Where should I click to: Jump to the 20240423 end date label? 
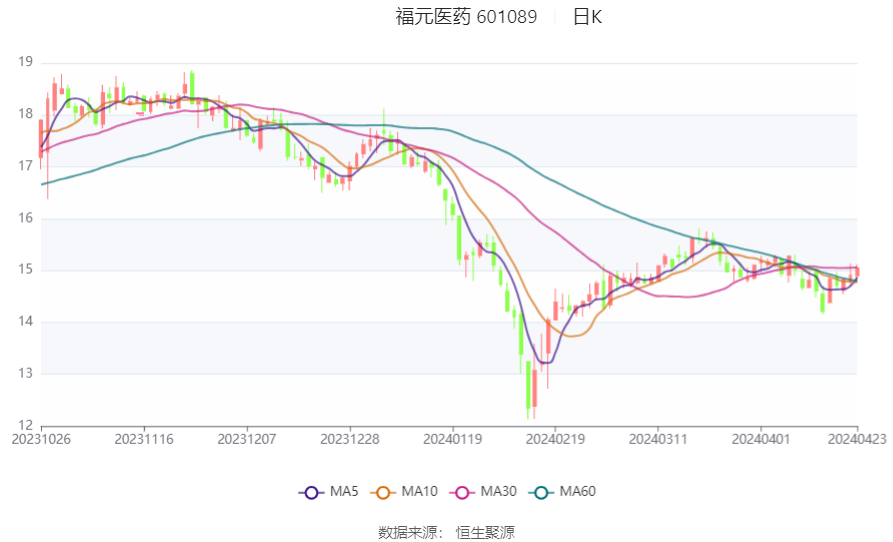857,438
